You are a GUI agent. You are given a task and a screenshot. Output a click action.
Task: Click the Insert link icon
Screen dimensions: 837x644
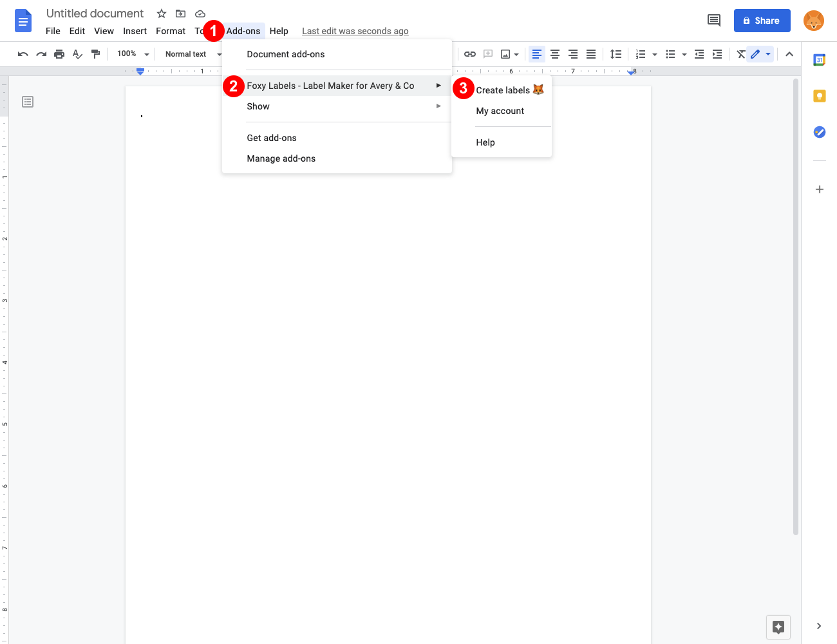click(469, 54)
